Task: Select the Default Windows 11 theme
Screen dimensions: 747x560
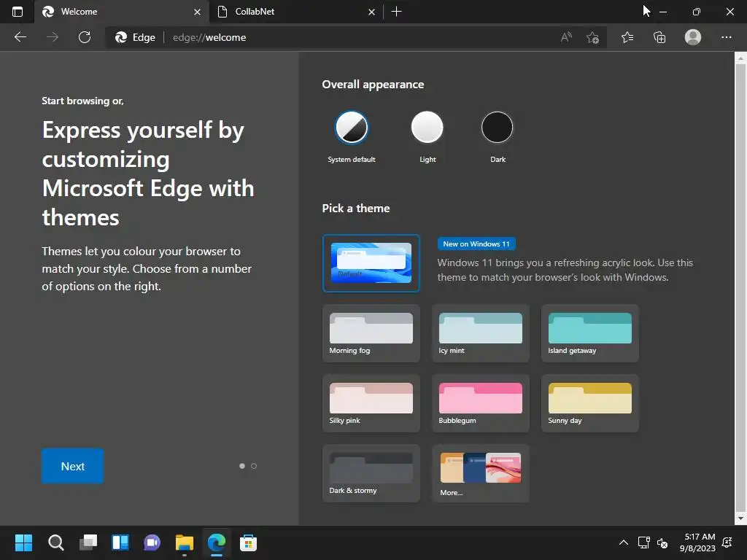Action: click(x=371, y=262)
